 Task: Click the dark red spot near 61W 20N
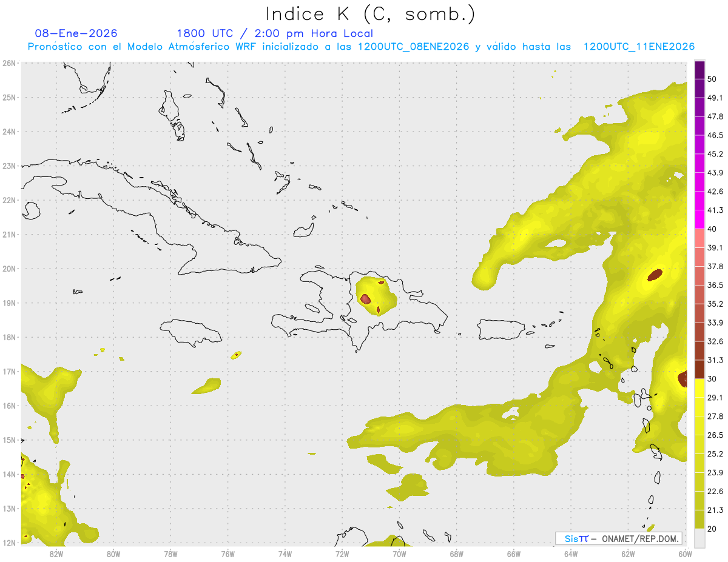point(655,275)
